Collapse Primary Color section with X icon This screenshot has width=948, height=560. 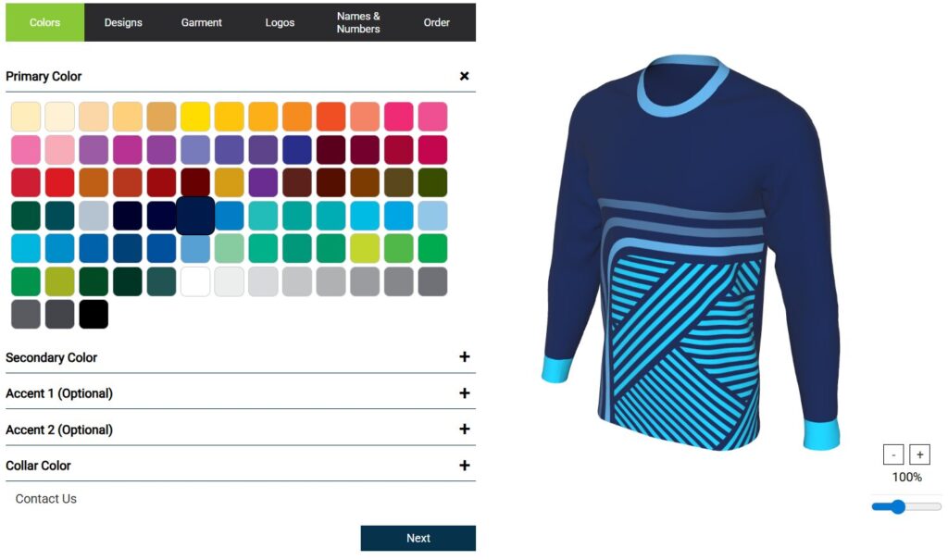[x=465, y=76]
